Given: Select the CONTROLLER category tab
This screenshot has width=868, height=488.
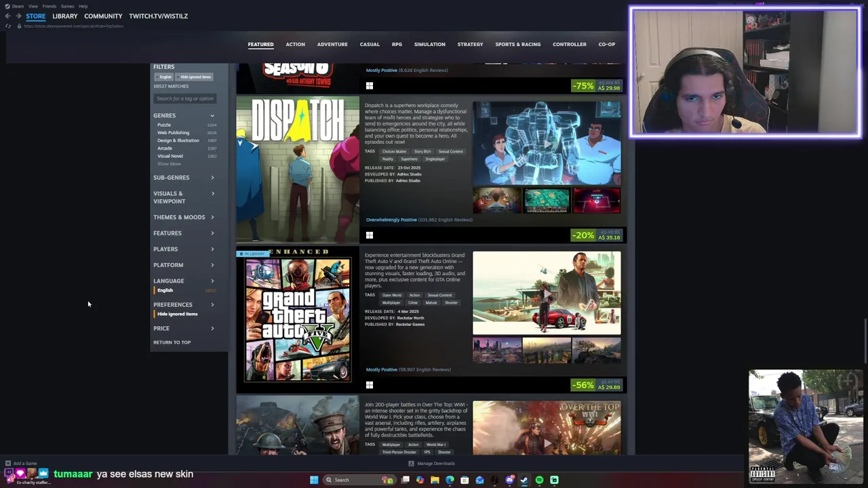Looking at the screenshot, I should point(570,45).
